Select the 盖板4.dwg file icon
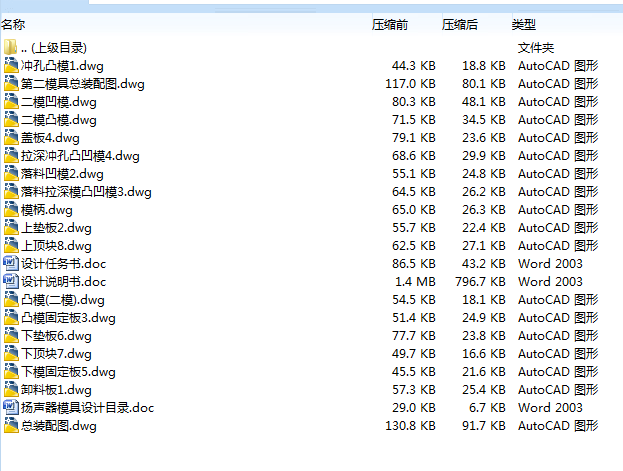Image resolution: width=623 pixels, height=471 pixels. 11,138
